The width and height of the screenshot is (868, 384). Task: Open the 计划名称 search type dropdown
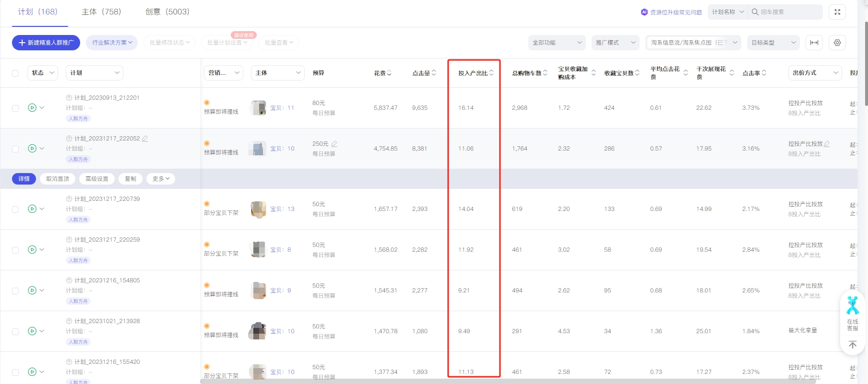point(727,12)
